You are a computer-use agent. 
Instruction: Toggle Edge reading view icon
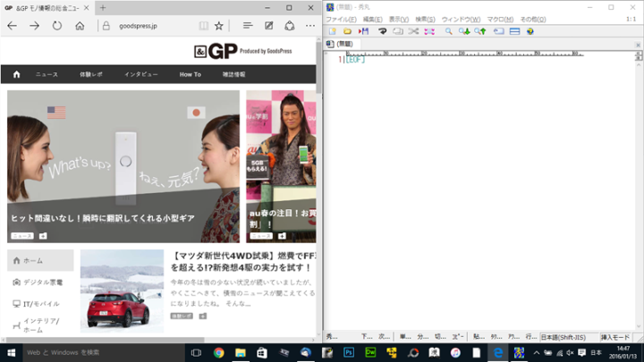pyautogui.click(x=203, y=26)
